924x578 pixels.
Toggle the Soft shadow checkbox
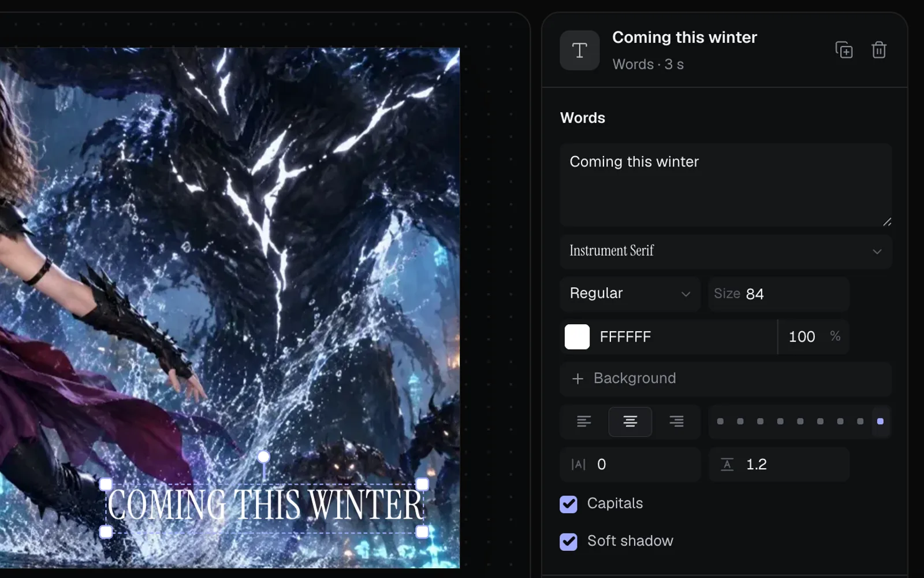pos(568,542)
